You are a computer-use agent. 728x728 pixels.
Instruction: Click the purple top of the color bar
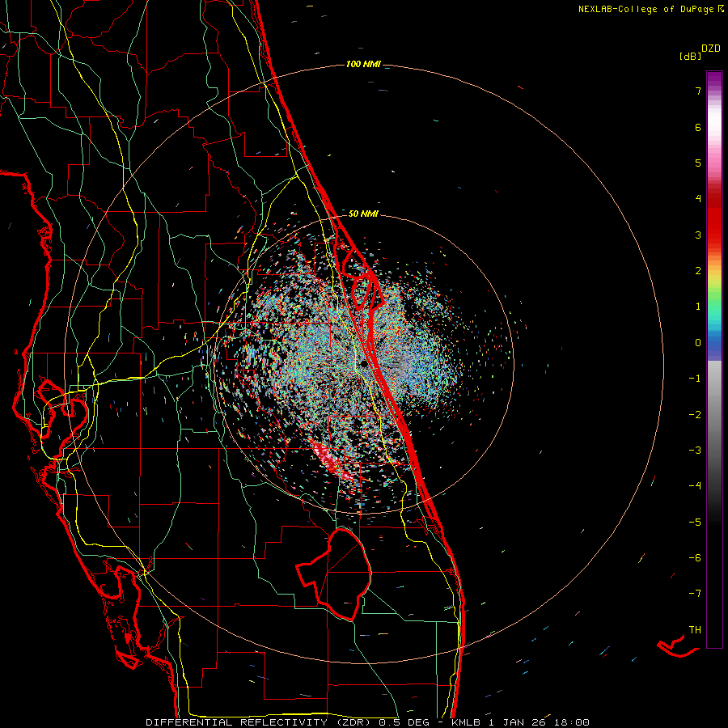(x=714, y=79)
